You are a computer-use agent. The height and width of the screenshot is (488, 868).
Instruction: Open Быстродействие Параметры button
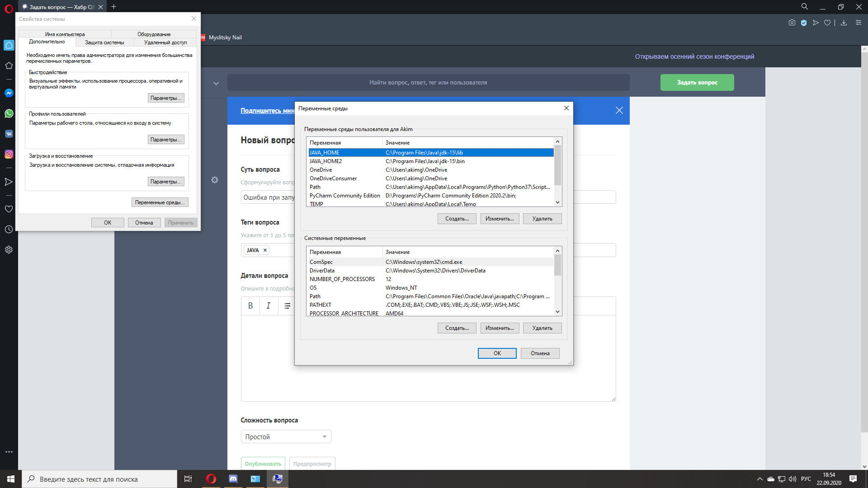[166, 98]
